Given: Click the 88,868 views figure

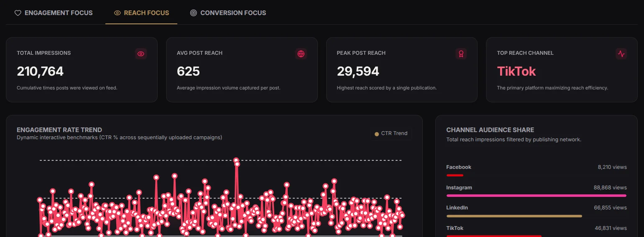Looking at the screenshot, I should 610,188.
